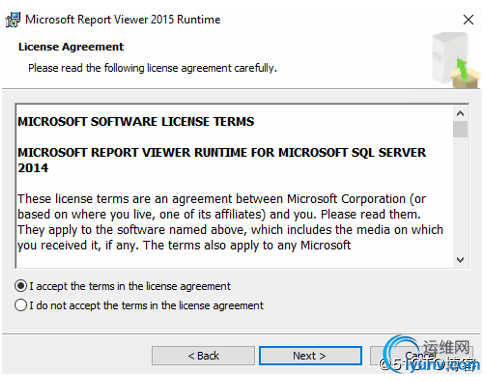The width and height of the screenshot is (486, 381).
Task: Click the license scrollbar up arrow
Action: coord(460,114)
